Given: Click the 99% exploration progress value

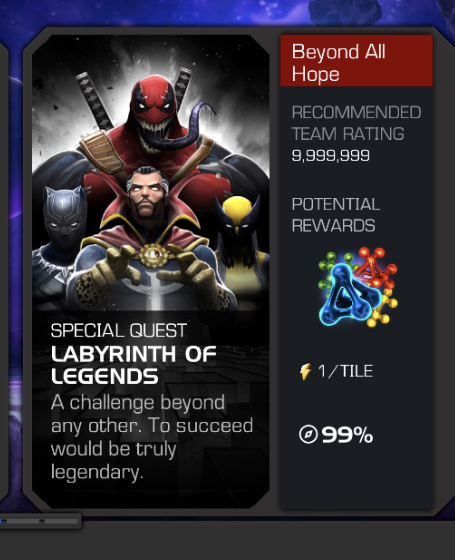Looking at the screenshot, I should point(347,435).
